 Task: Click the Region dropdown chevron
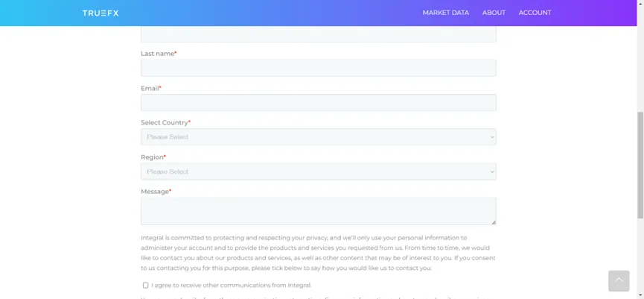tap(492, 171)
